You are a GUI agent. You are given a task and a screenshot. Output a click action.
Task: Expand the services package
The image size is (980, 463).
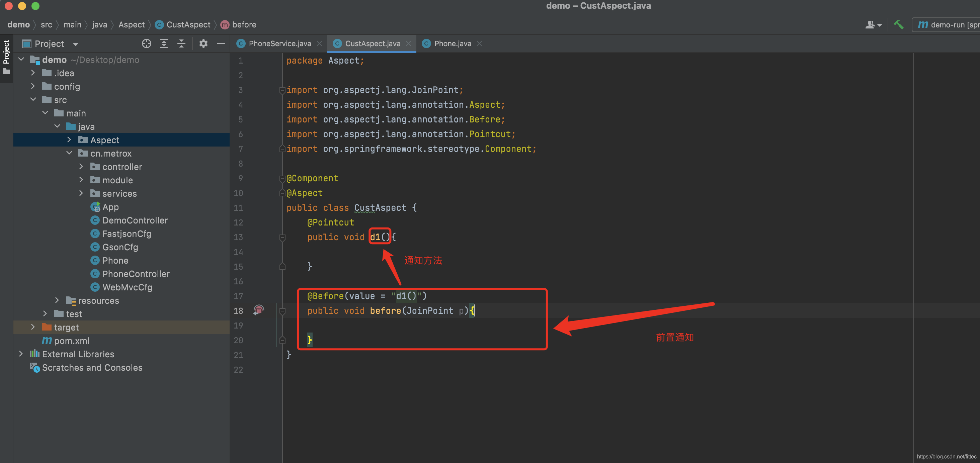coord(81,193)
